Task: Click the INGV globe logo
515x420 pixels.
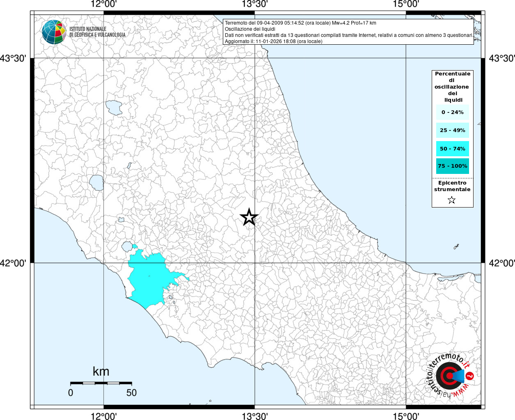Action: point(54,32)
